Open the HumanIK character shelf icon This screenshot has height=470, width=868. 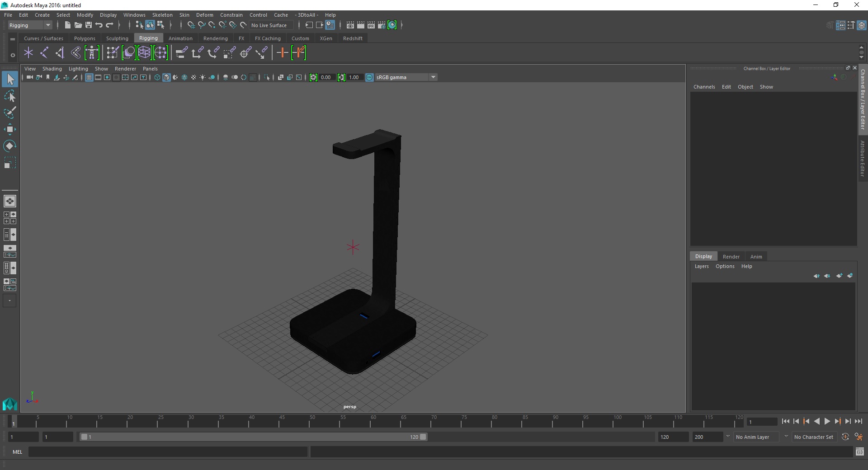tap(92, 53)
